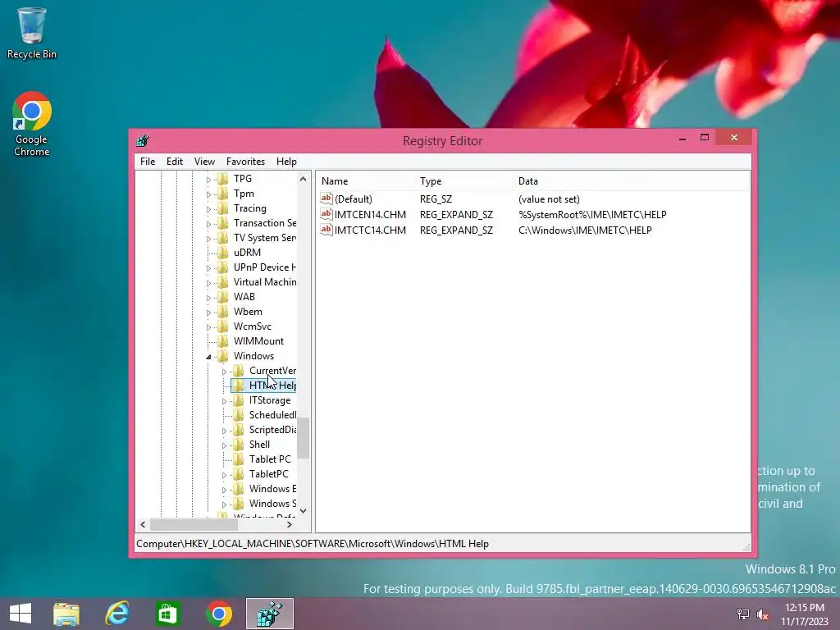Open the File menu
The width and height of the screenshot is (840, 630).
point(148,162)
